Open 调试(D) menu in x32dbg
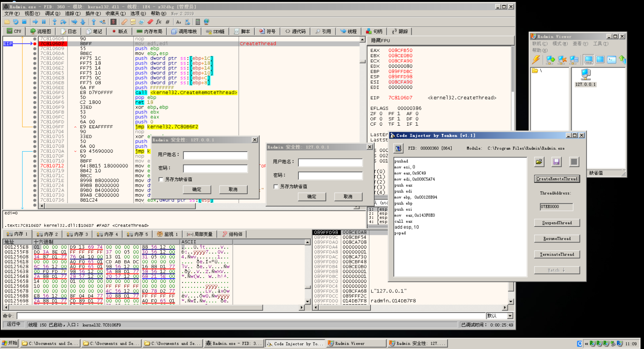Screen dimensions: 644x349 point(53,13)
